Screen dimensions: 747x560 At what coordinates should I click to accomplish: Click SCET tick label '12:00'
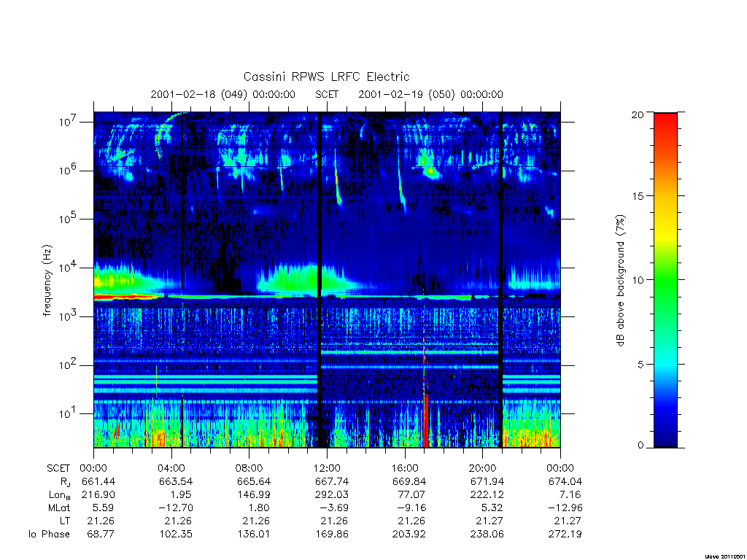(328, 468)
